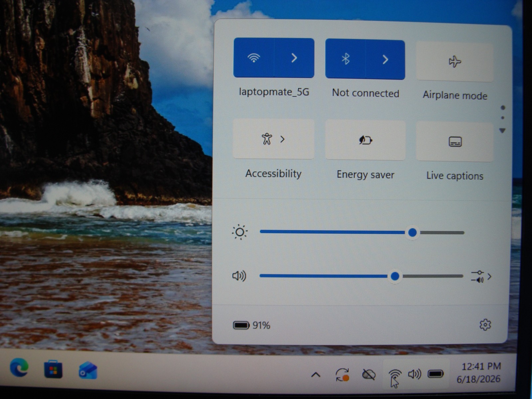Click the taskbar volume icon

414,374
